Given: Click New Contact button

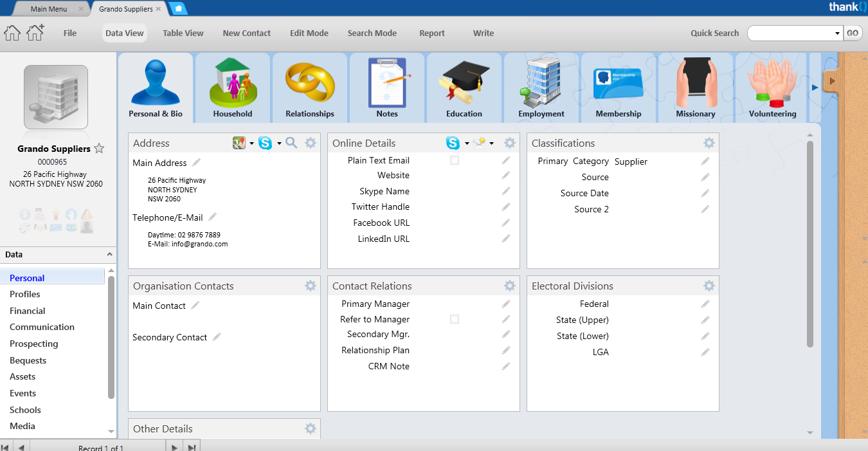Looking at the screenshot, I should click(247, 33).
